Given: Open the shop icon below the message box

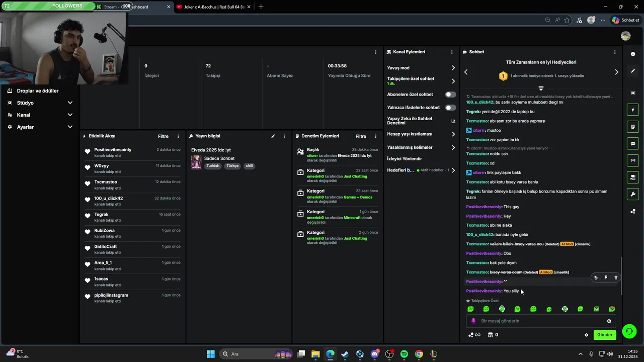Looking at the screenshot, I should 490,335.
